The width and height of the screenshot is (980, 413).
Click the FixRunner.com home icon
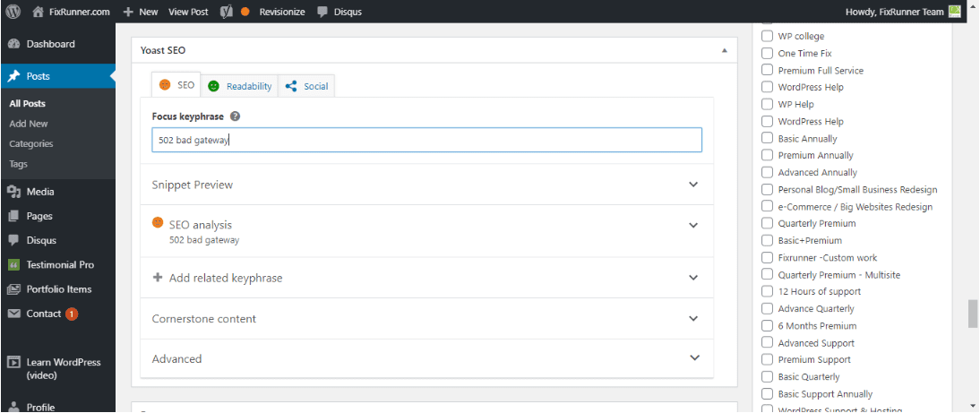pos(39,12)
